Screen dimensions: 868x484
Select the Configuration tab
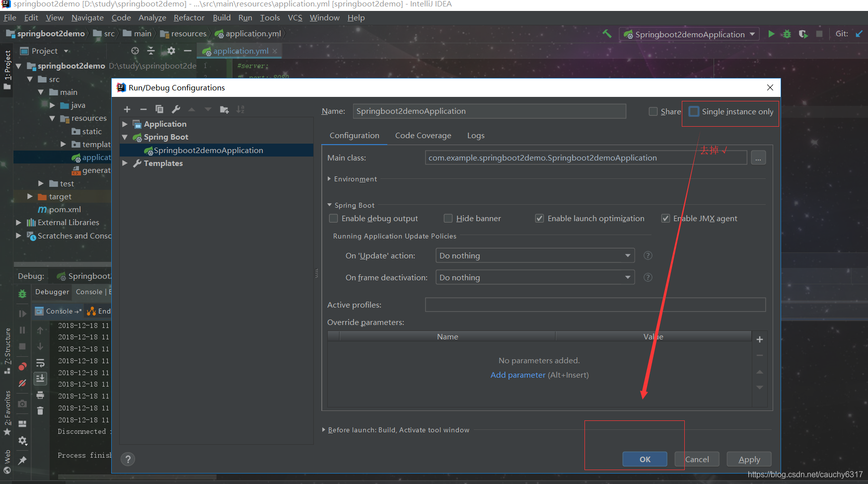pyautogui.click(x=355, y=136)
